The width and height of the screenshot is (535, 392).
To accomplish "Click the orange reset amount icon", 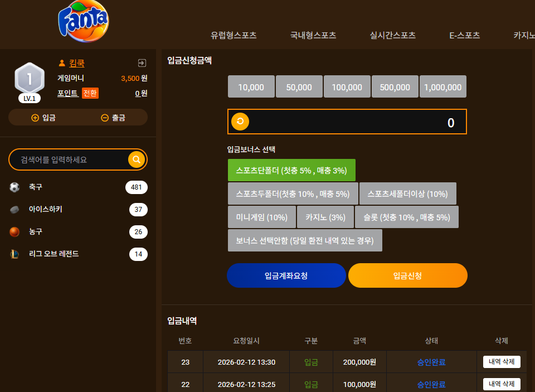I will click(240, 122).
